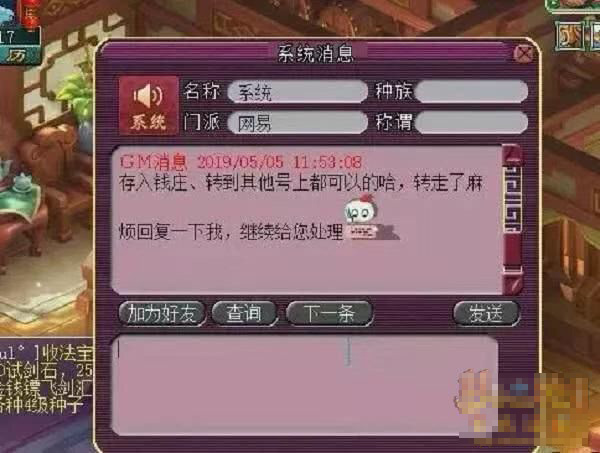This screenshot has width=600, height=453.
Task: Focus the reply text input box
Action: 305,385
